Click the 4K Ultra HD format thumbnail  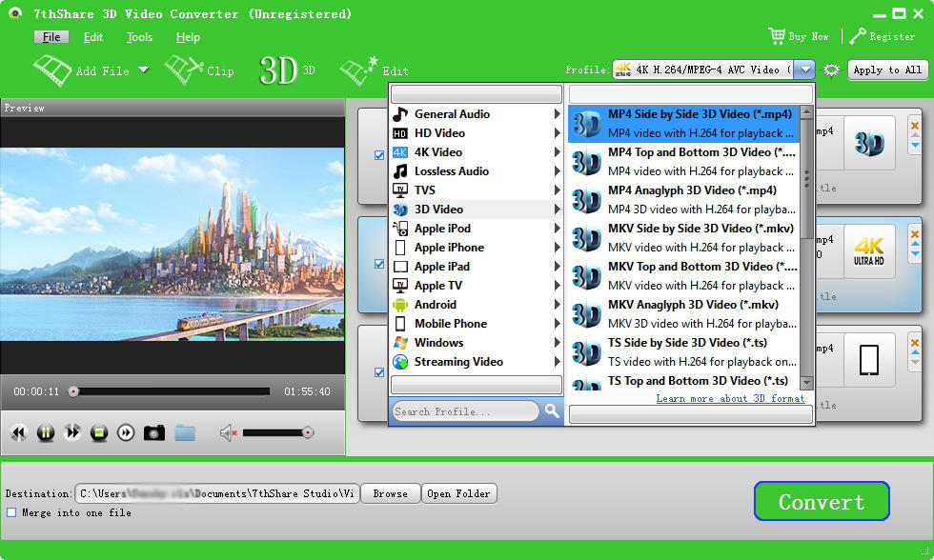(x=869, y=251)
